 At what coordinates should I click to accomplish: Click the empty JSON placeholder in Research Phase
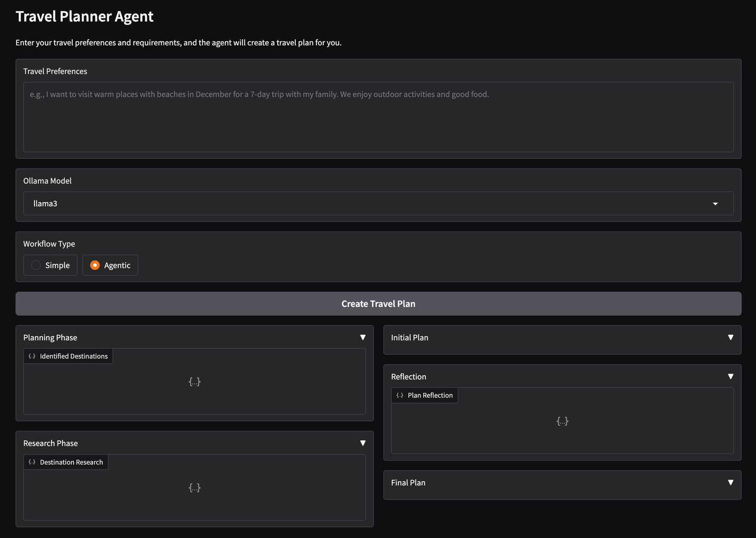[195, 487]
